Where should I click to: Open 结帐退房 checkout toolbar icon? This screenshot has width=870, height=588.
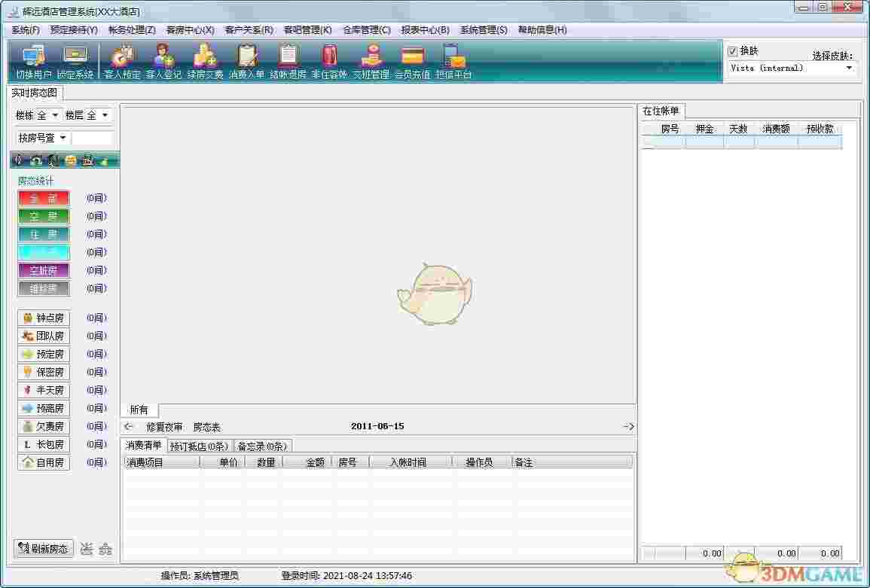[288, 61]
